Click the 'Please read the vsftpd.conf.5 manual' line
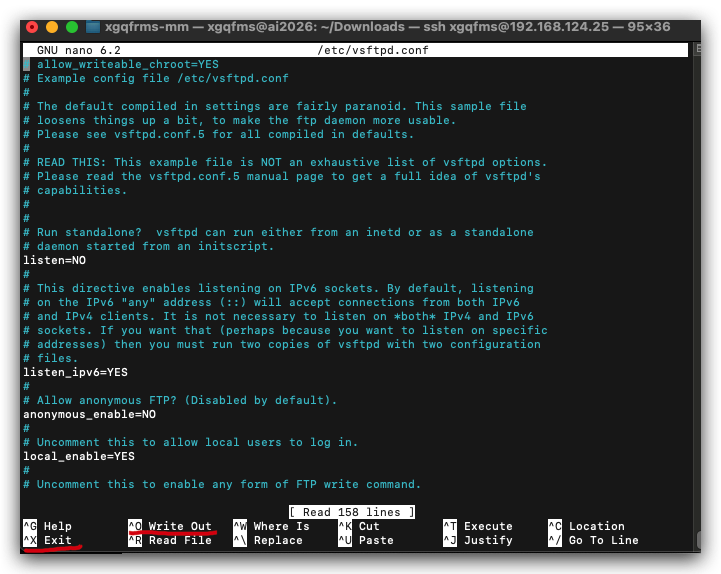This screenshot has width=721, height=574. 282,176
